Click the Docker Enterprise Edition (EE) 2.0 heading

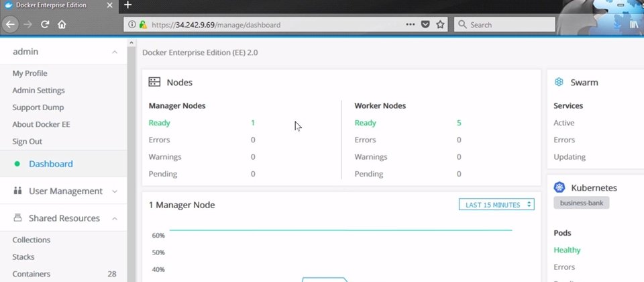(x=200, y=52)
